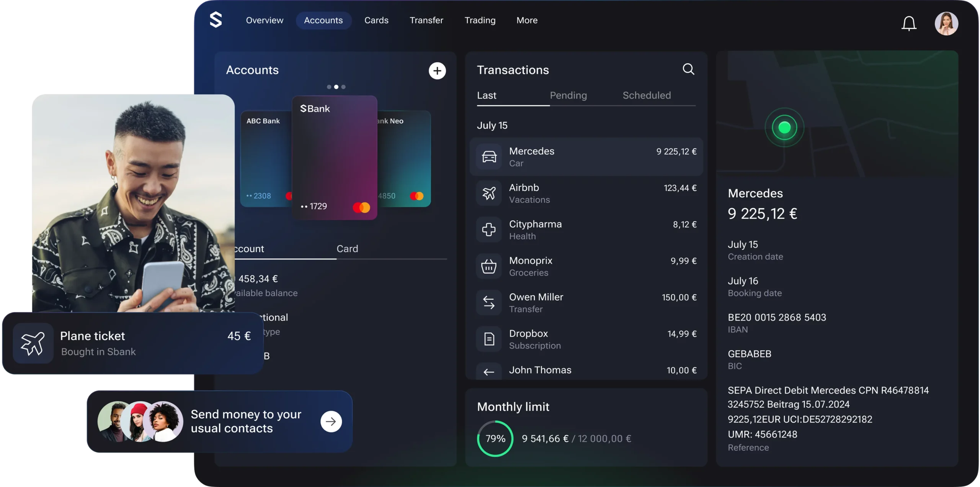Click the add account plus icon
The height and width of the screenshot is (487, 980).
pos(437,71)
